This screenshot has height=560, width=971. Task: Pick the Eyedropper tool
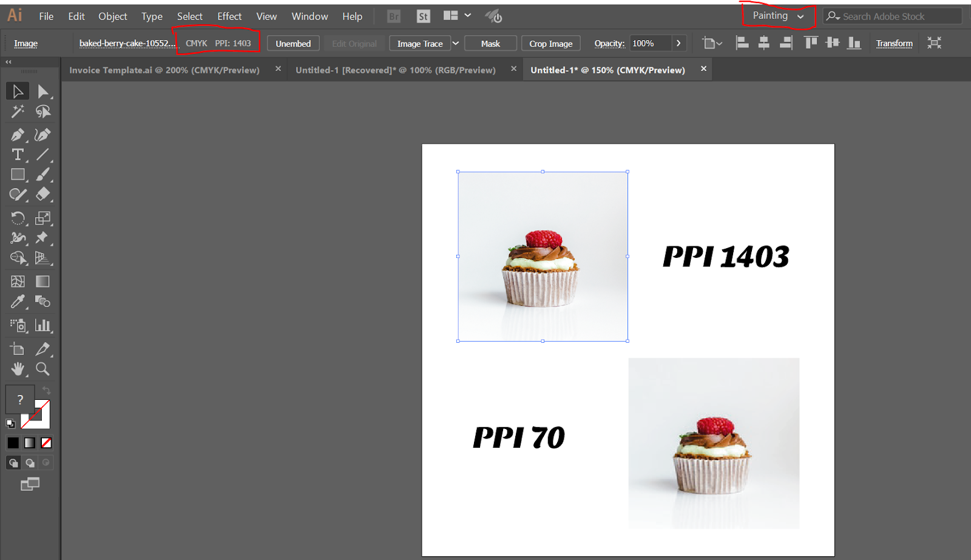click(x=17, y=302)
